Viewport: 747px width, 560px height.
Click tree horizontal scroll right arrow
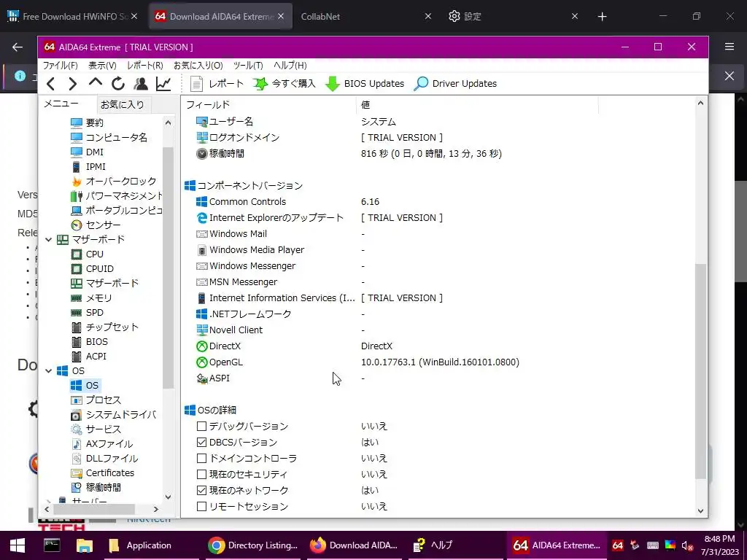tap(156, 509)
